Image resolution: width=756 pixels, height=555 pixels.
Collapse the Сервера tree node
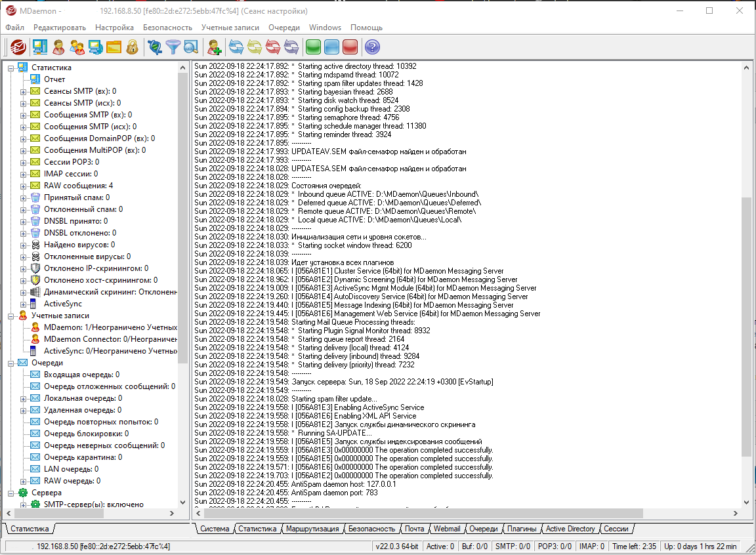pos(10,493)
